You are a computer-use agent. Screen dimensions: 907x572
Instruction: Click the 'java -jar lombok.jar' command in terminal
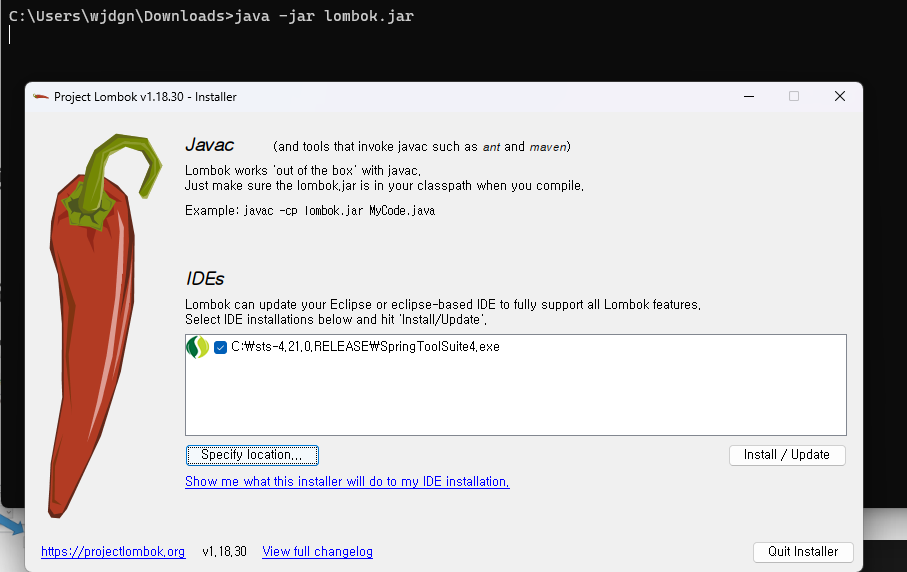324,16
